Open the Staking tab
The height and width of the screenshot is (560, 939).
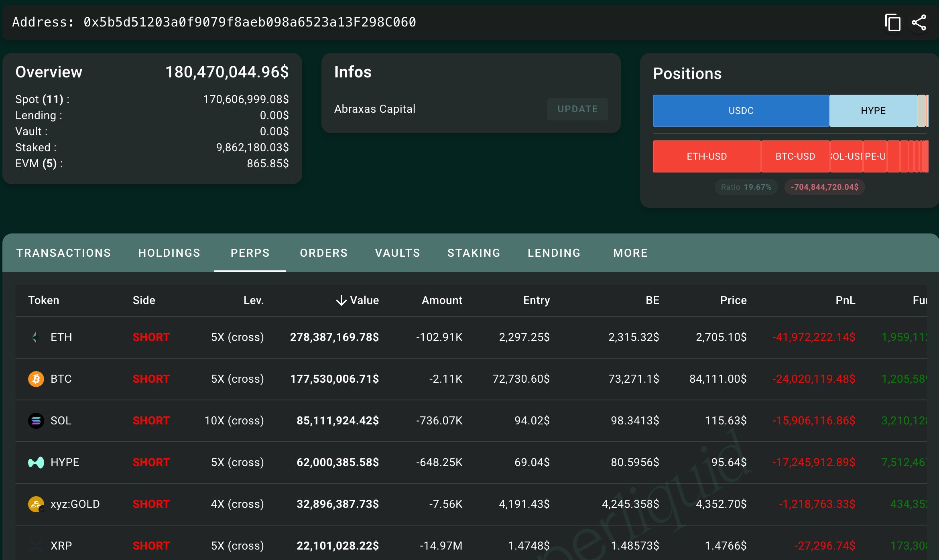[x=474, y=253]
